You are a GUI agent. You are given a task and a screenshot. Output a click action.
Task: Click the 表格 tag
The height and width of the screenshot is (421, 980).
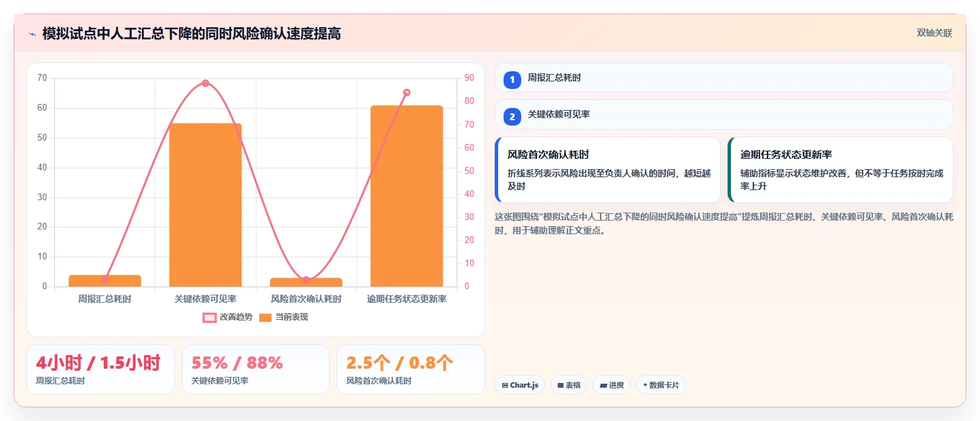569,385
